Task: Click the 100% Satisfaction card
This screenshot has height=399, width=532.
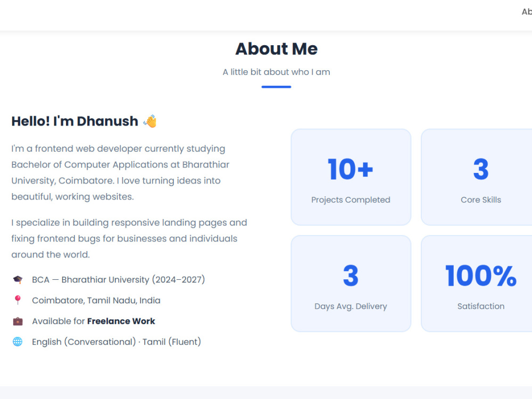Action: (477, 284)
